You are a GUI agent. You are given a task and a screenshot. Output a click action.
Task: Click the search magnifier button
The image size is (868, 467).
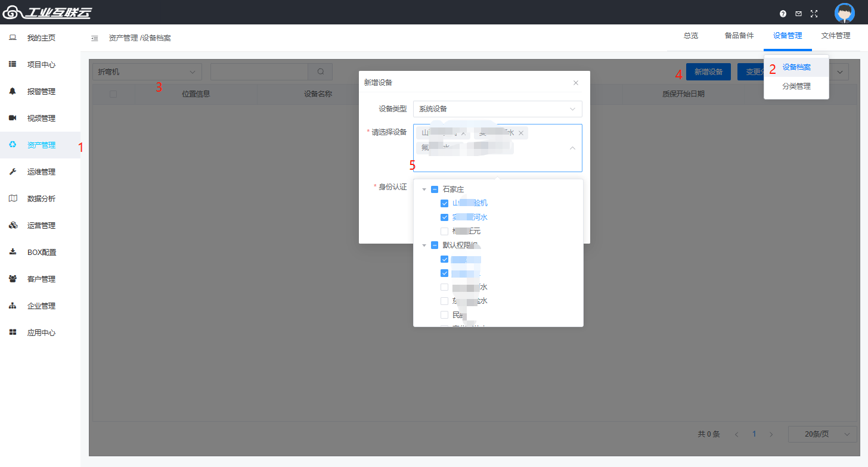[320, 71]
